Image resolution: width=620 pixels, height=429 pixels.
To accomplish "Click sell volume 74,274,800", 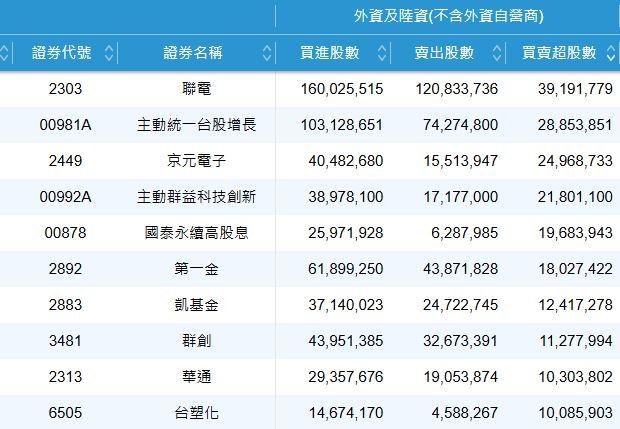I will click(x=461, y=125).
